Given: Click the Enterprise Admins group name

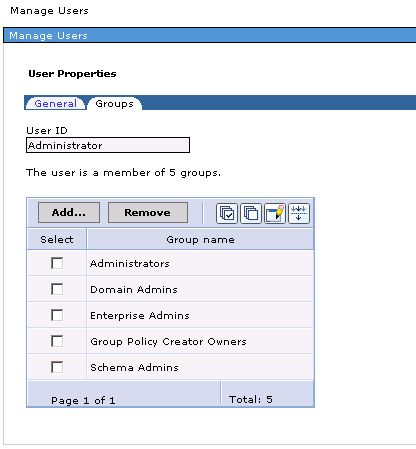Looking at the screenshot, I should (x=140, y=316).
